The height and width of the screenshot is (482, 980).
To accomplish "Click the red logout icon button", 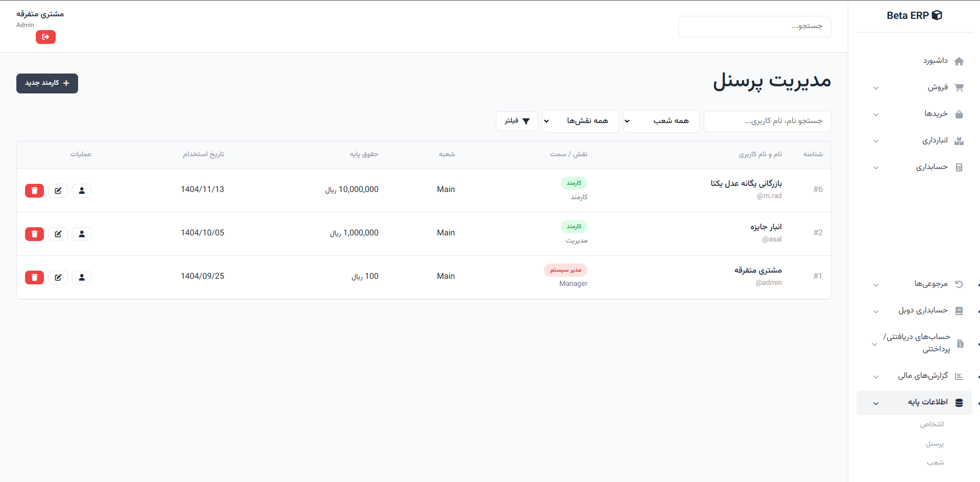I will coord(45,37).
